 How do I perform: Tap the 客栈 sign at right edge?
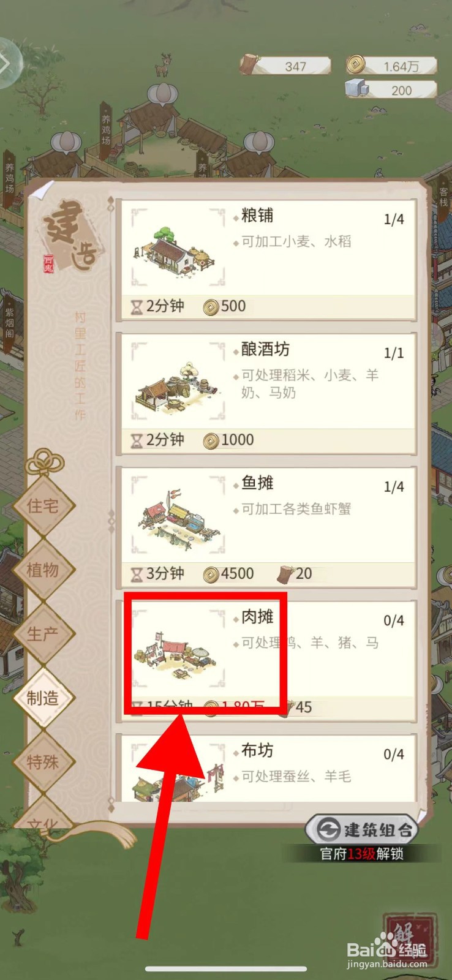[x=443, y=196]
